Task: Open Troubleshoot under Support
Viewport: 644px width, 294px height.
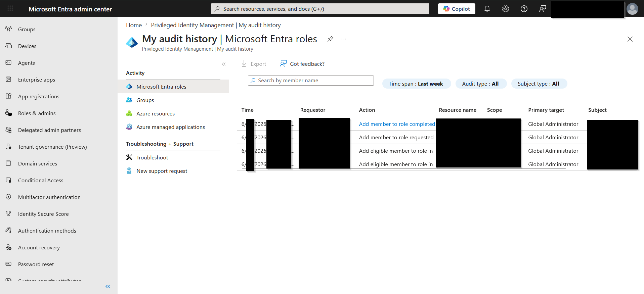Action: 173,157
